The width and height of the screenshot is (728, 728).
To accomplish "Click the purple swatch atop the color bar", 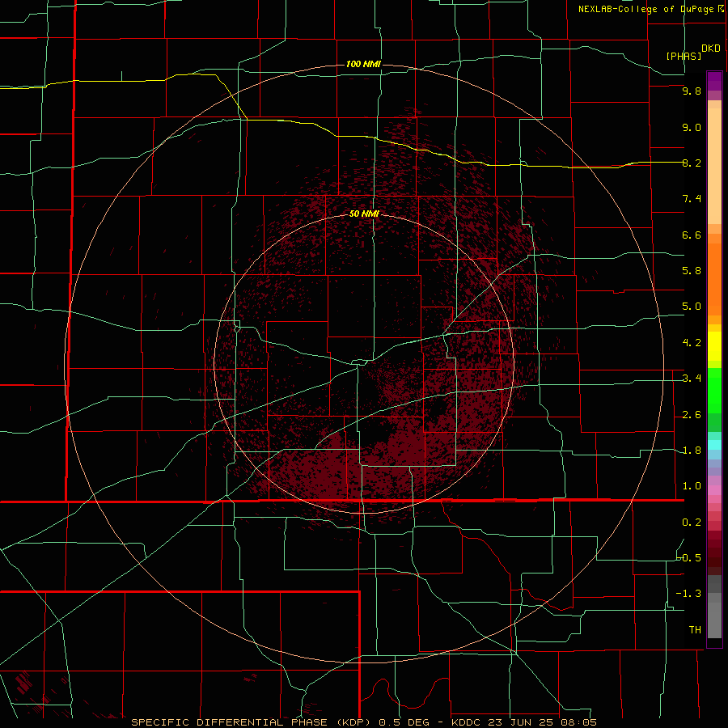I will tap(714, 81).
